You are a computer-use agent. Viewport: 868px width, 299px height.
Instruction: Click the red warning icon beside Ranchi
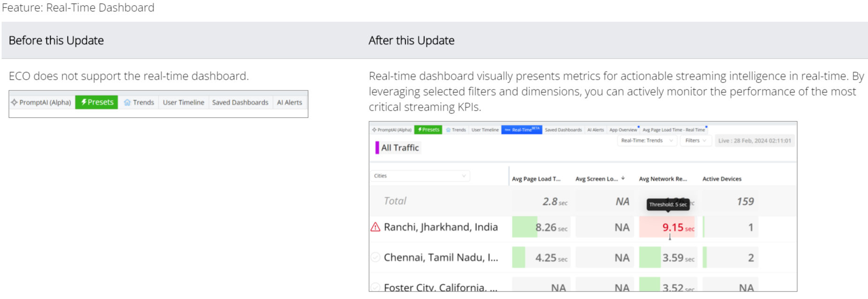375,227
